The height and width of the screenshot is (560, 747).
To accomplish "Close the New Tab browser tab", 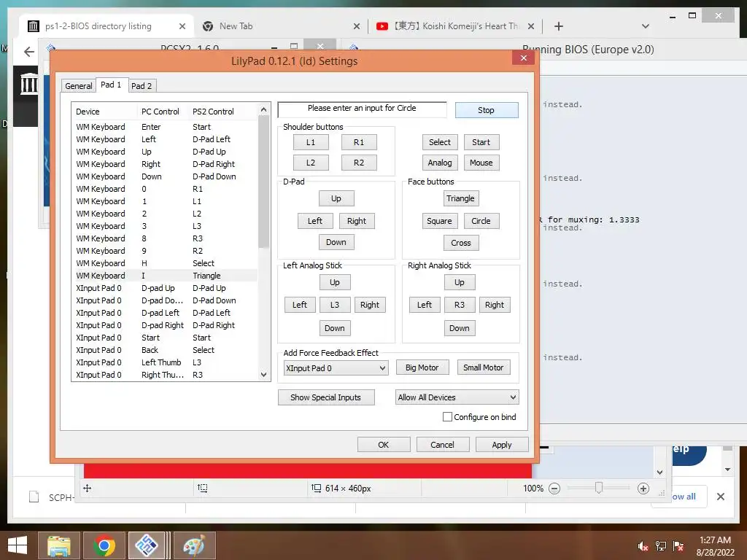I will [356, 26].
